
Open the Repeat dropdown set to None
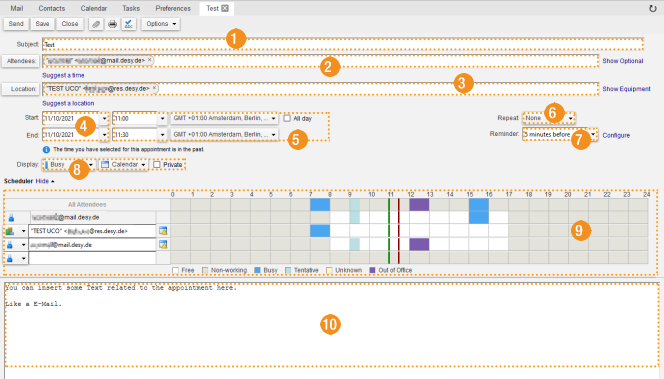point(549,118)
